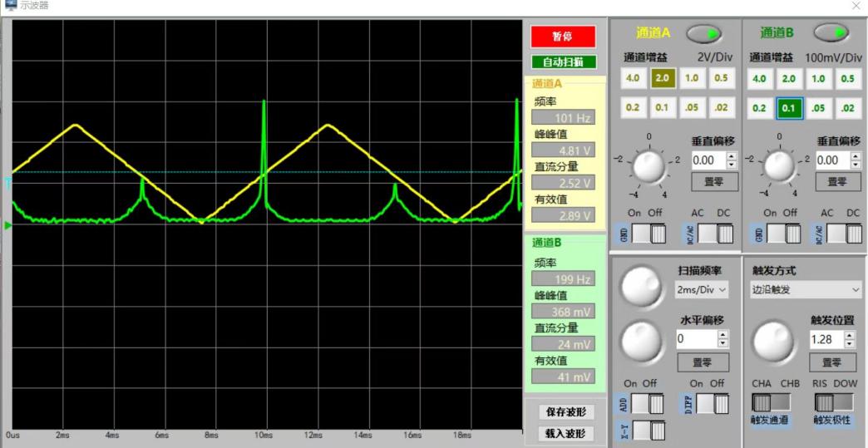Click the 保存波形 save waveform button
The height and width of the screenshot is (448, 868).
[x=565, y=412]
